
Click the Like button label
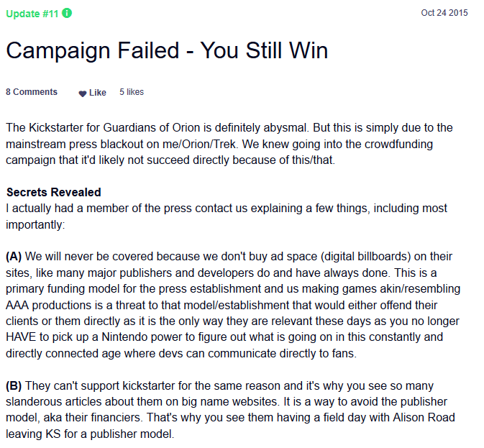(98, 93)
